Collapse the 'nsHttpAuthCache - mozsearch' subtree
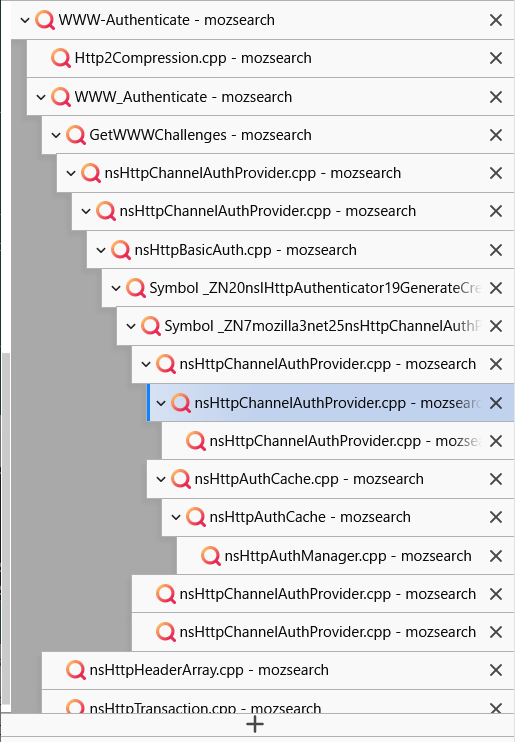This screenshot has height=742, width=516. pyautogui.click(x=176, y=518)
